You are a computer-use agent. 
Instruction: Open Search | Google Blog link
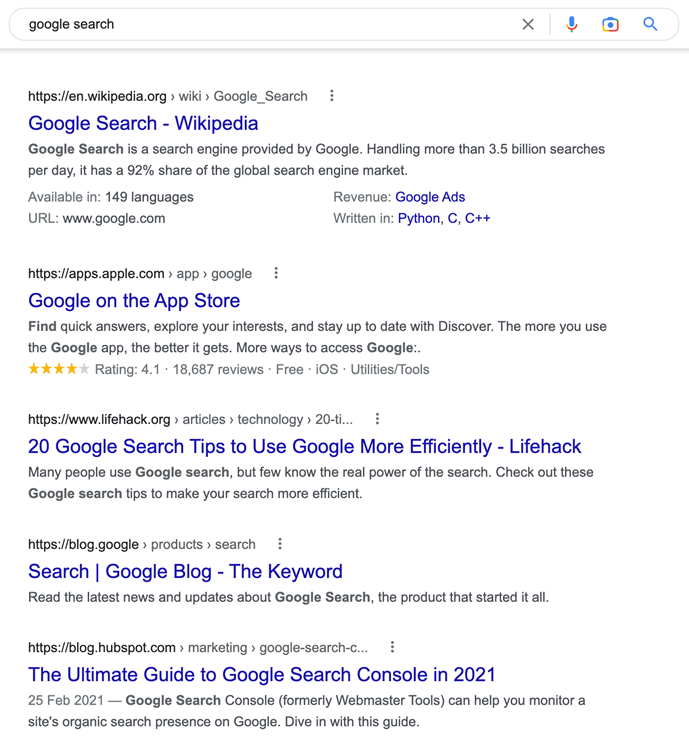tap(185, 571)
